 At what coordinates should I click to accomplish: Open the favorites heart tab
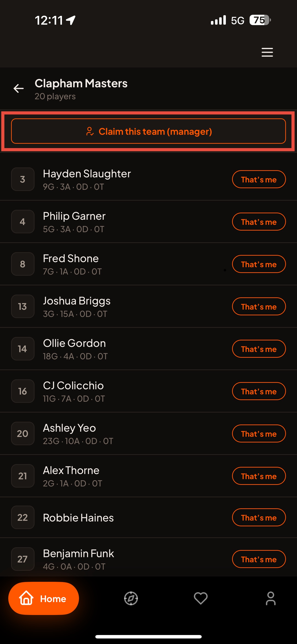tap(201, 598)
